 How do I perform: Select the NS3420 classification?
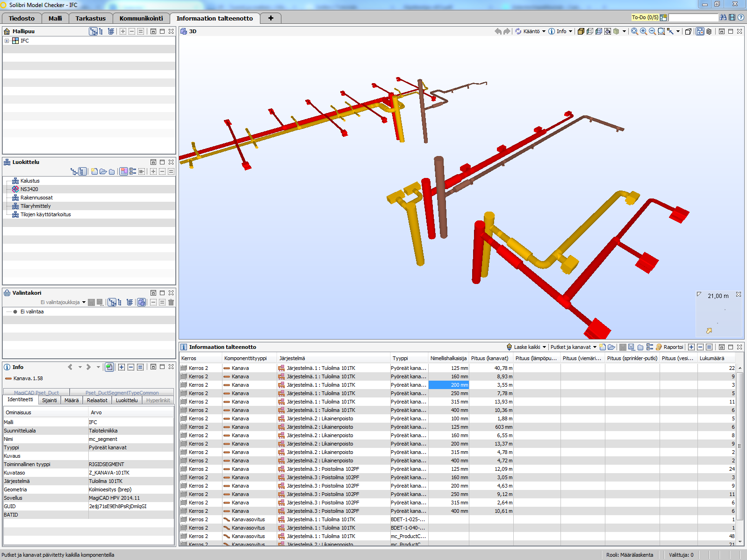[29, 189]
